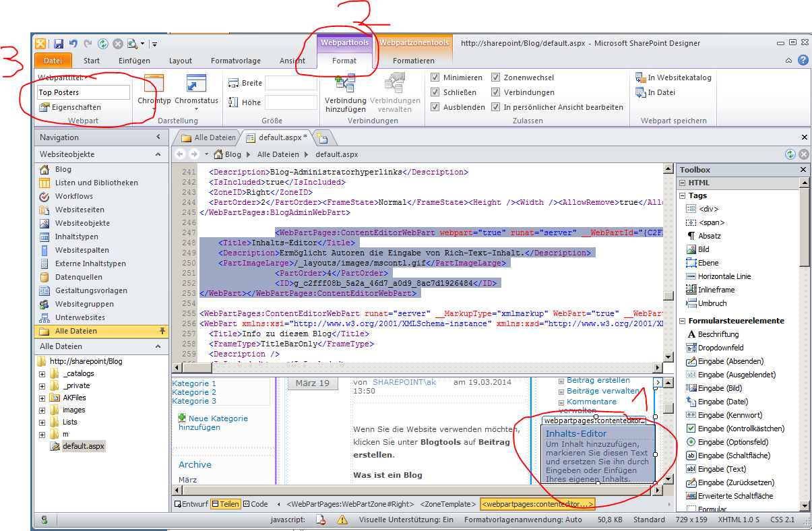The height and width of the screenshot is (531, 812).
Task: Click Beitrag erstellen link in preview
Action: [x=598, y=380]
